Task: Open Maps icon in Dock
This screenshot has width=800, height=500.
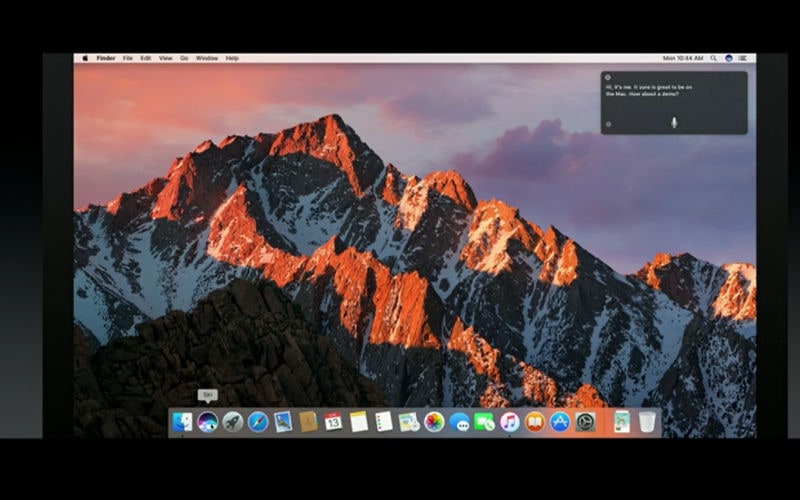Action: [409, 422]
